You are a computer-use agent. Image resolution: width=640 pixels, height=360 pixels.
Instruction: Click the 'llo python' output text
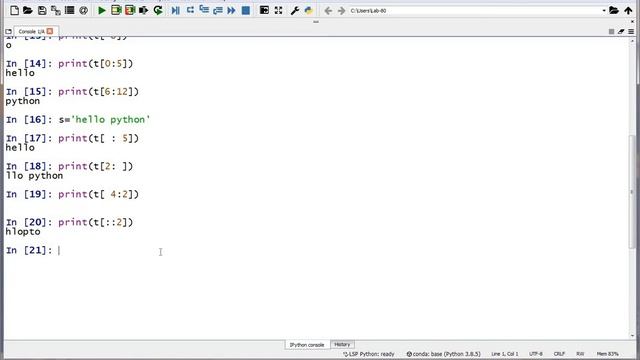coord(34,176)
